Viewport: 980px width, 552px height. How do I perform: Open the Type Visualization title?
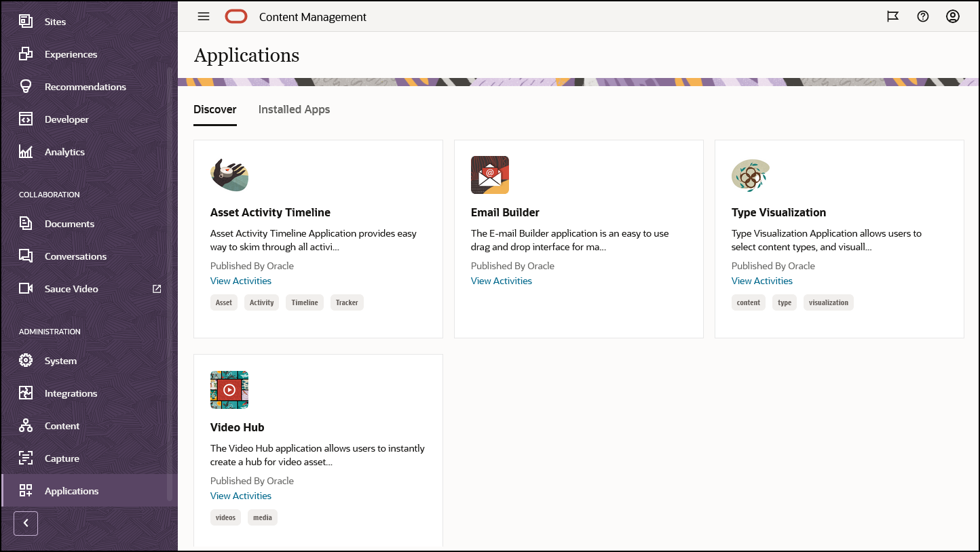[778, 212]
